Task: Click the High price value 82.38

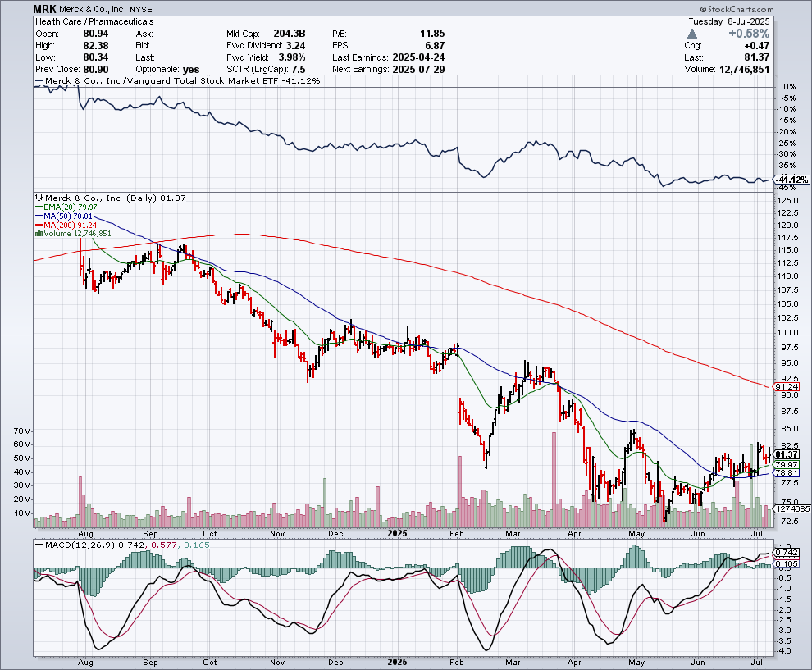Action: tap(96, 46)
